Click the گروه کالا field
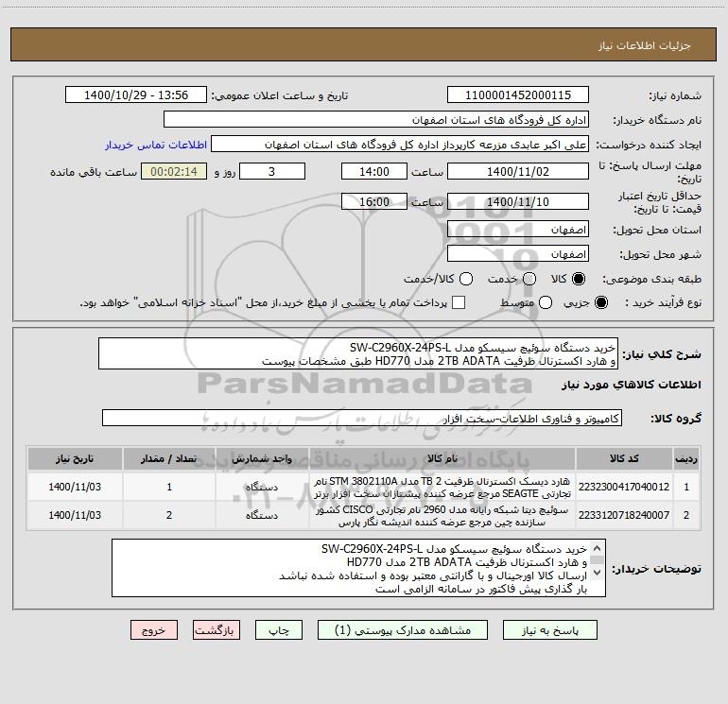The image size is (728, 704). tap(362, 418)
